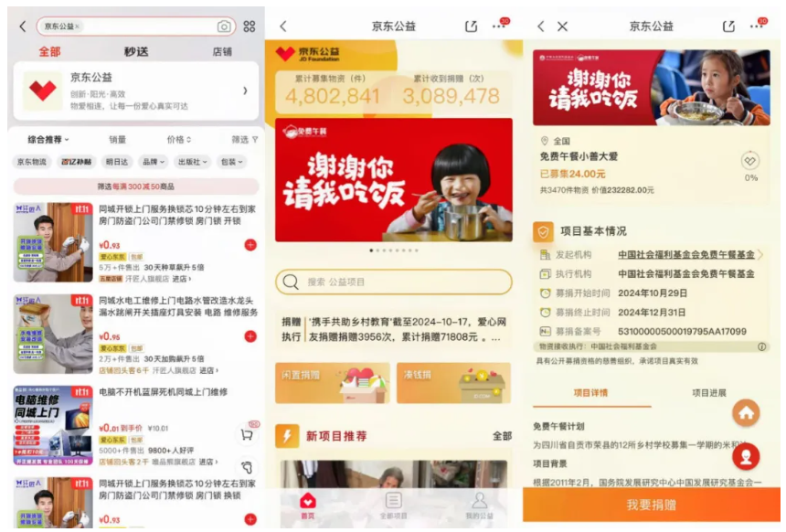This screenshot has width=786, height=532.
Task: Select the first carousel dot indicator
Action: 371,250
